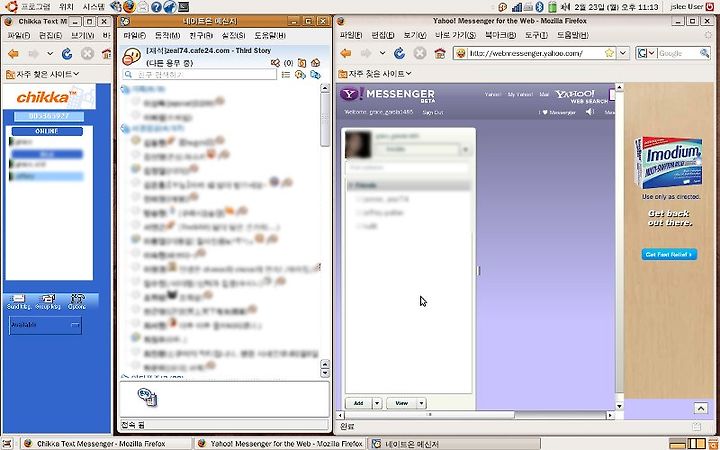Viewport: 720px width, 450px height.
Task: Open Help icon in top panel
Action: [156, 7]
